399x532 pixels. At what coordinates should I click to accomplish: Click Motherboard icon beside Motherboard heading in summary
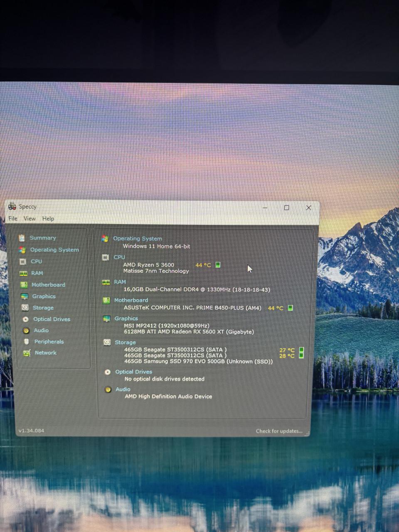tap(106, 300)
